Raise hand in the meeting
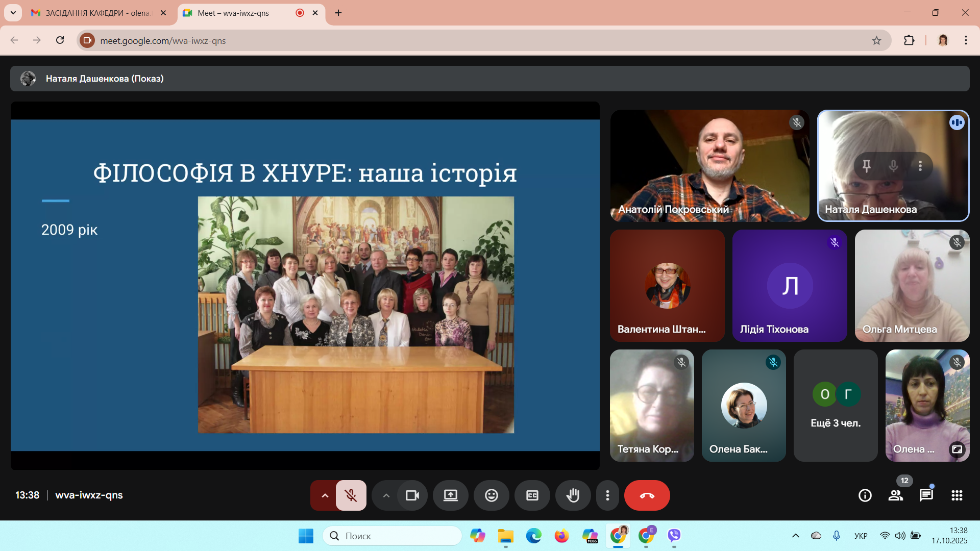 point(573,495)
